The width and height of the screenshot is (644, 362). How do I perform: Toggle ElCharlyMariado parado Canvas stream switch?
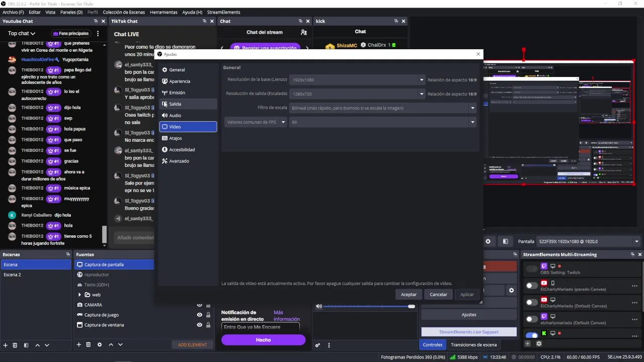[532, 286]
